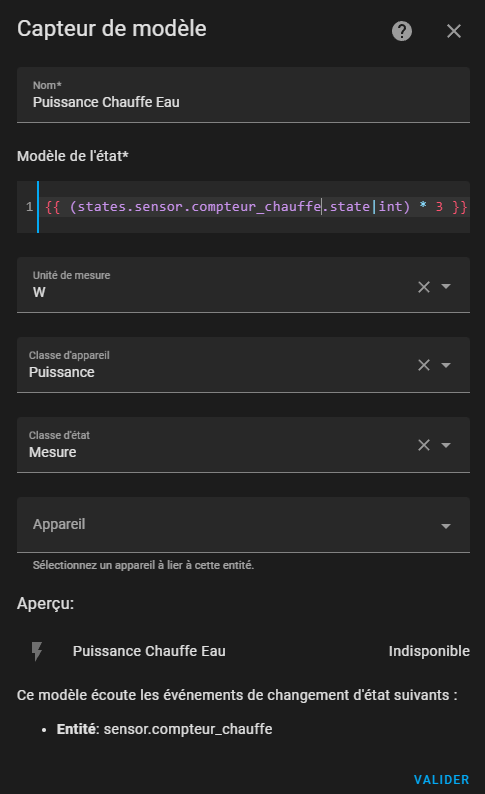
Task: Clear the Unité de mesure value W
Action: coord(424,287)
